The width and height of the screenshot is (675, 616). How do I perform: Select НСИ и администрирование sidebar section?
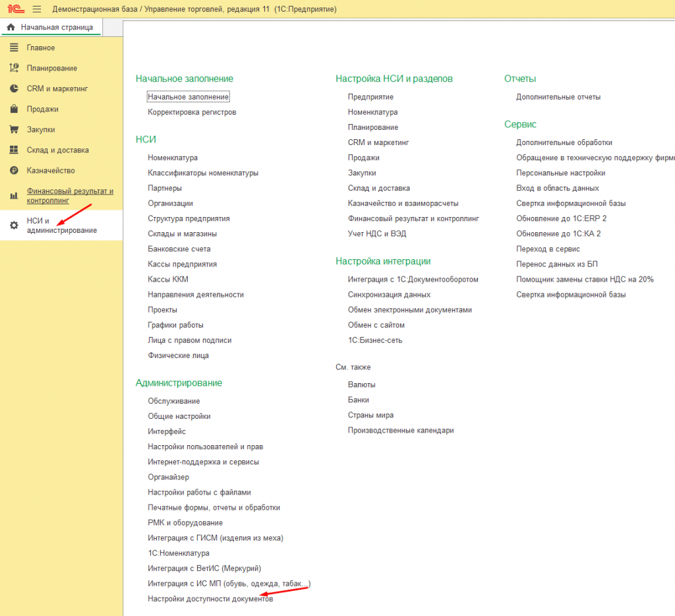(62, 226)
